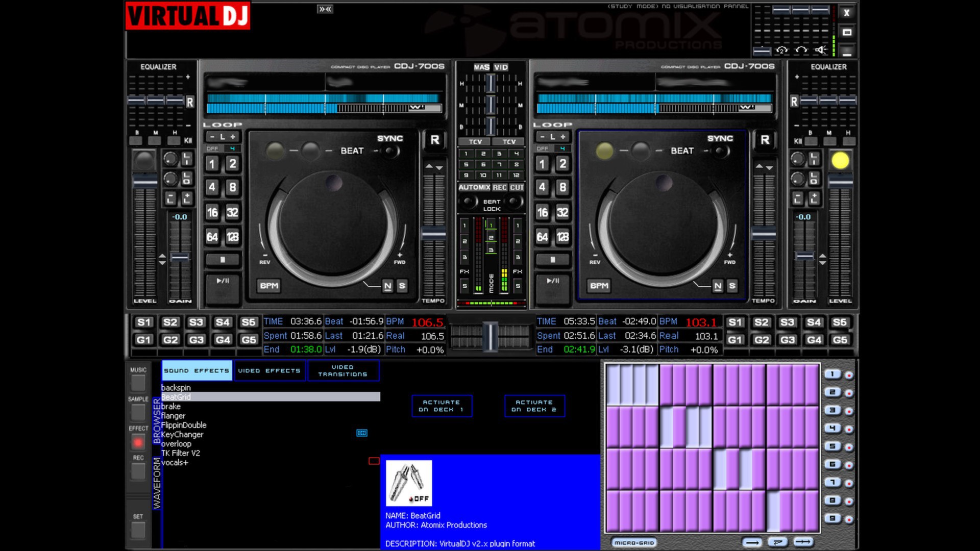This screenshot has height=551, width=980.
Task: Expand the backspin effect entry
Action: (x=176, y=387)
